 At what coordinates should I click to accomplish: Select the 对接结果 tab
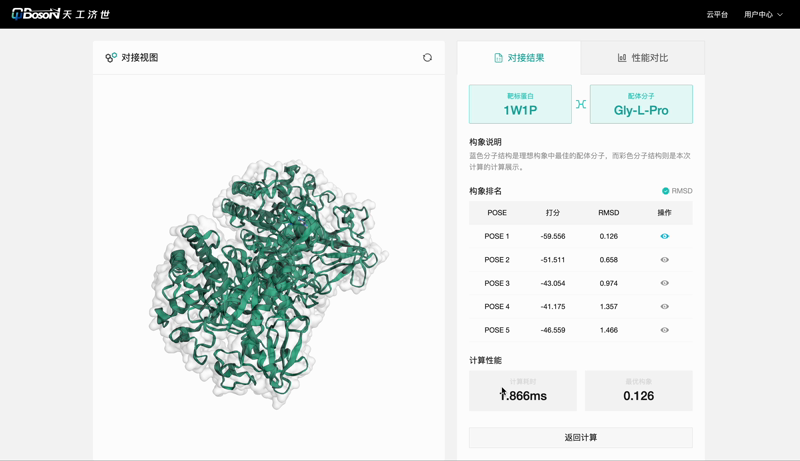[x=519, y=58]
